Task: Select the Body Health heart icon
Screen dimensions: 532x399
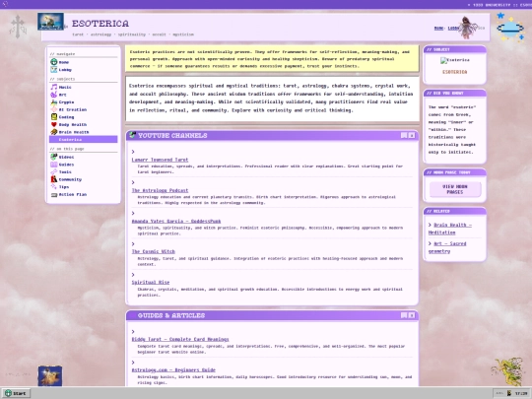Action: coord(53,124)
